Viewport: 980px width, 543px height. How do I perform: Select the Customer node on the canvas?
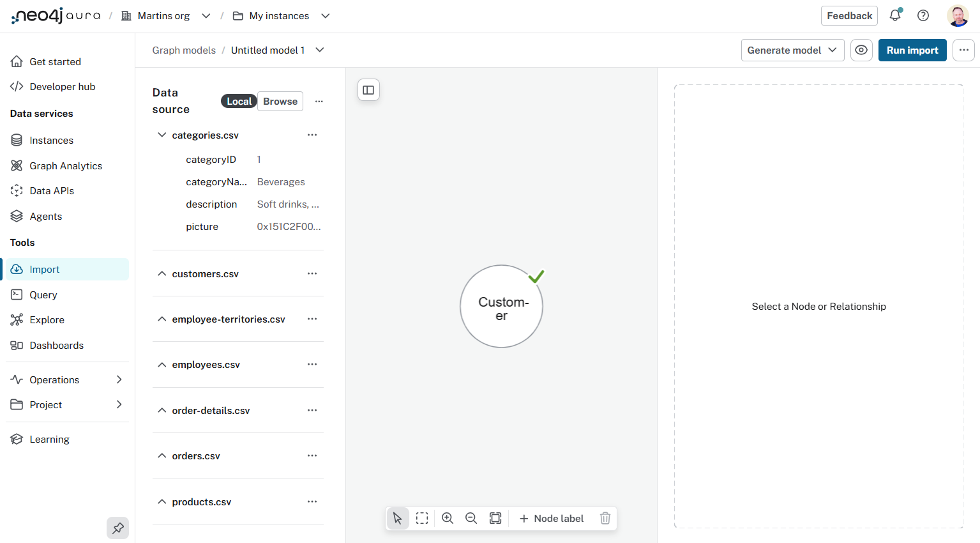[501, 307]
